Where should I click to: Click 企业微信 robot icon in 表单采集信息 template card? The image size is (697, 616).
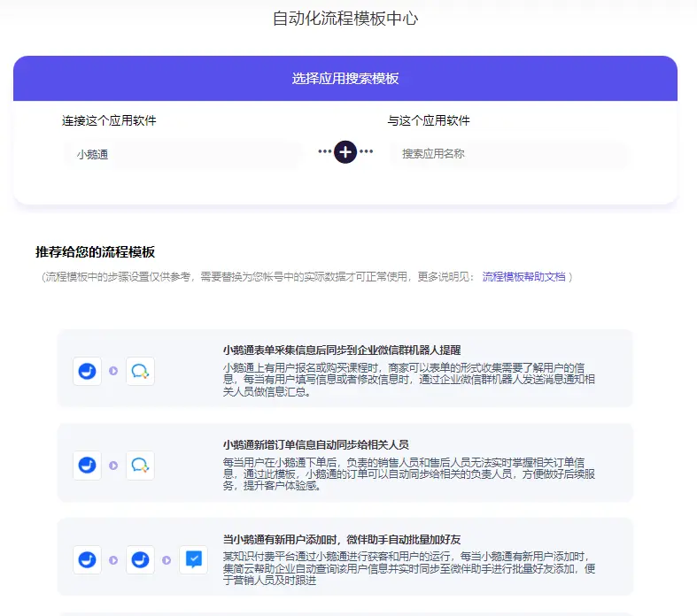point(140,371)
